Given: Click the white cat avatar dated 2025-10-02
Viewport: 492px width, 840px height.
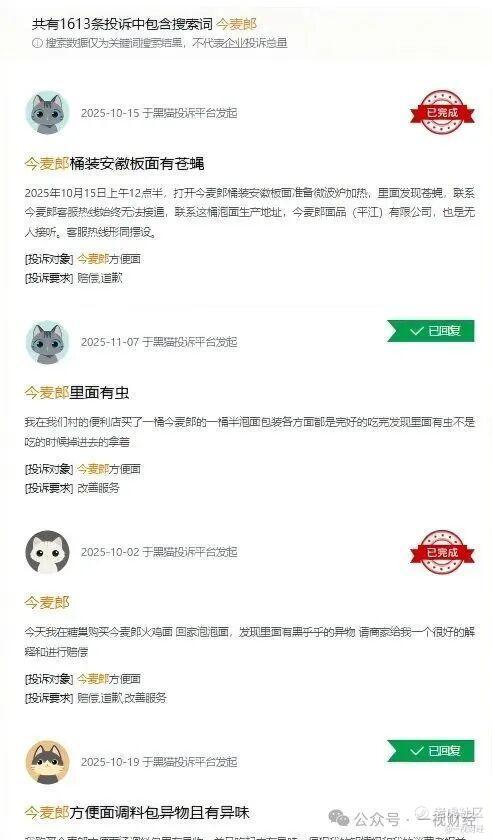Looking at the screenshot, I should coord(47,552).
